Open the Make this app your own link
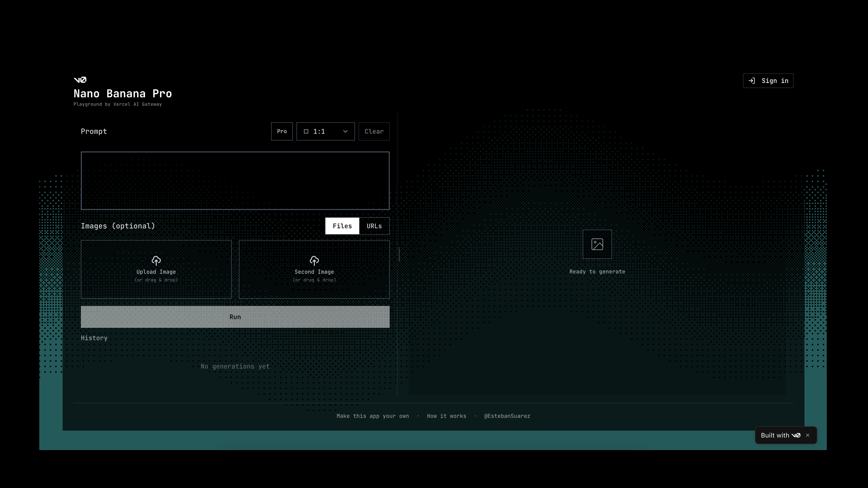 point(372,416)
